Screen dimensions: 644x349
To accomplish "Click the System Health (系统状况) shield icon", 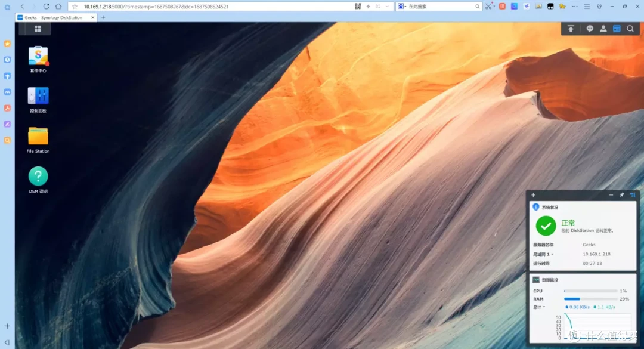I will (536, 207).
